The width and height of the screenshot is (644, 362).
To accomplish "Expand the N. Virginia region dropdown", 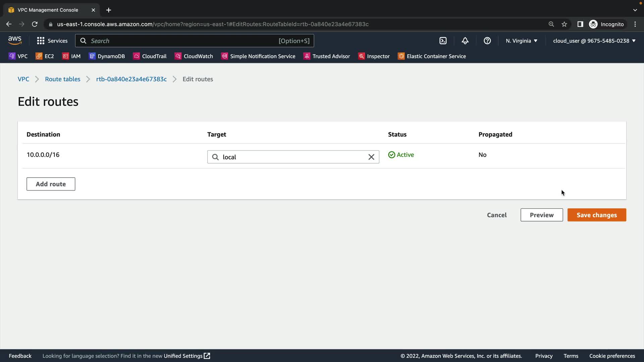I will coord(521,41).
